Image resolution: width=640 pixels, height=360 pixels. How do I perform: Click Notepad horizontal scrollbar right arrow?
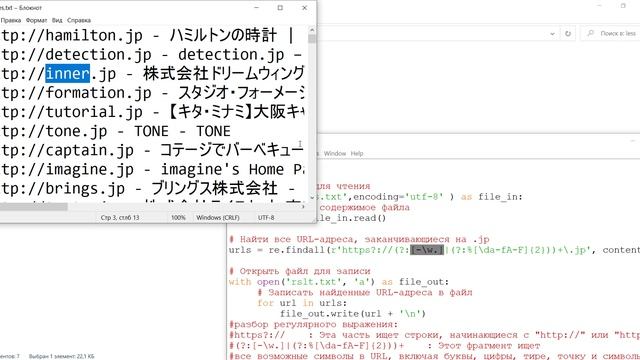pyautogui.click(x=303, y=207)
